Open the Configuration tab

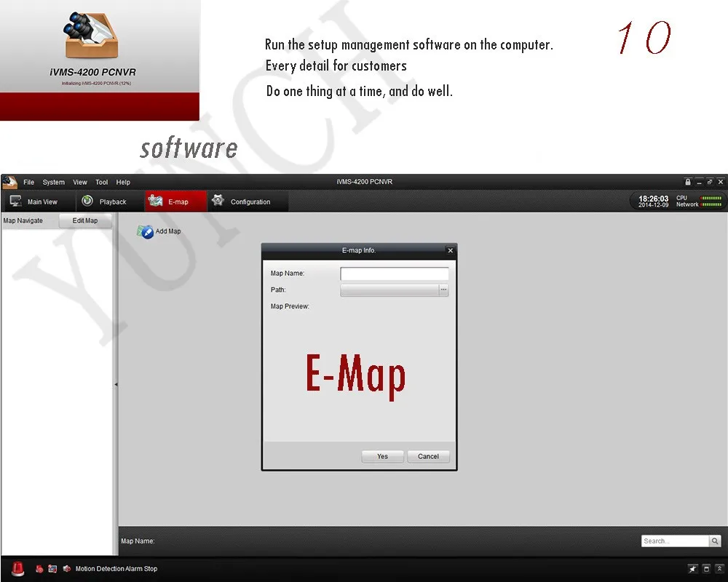(x=248, y=202)
